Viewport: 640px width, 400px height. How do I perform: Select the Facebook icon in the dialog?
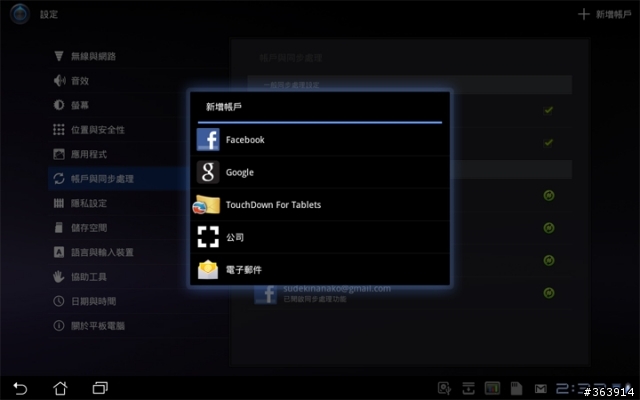(x=208, y=140)
